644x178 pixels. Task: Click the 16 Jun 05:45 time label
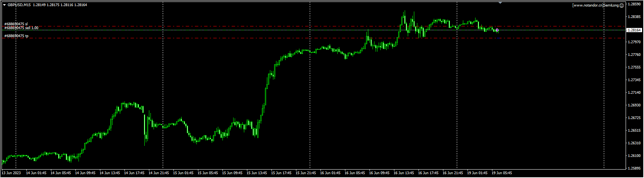pos(355,173)
